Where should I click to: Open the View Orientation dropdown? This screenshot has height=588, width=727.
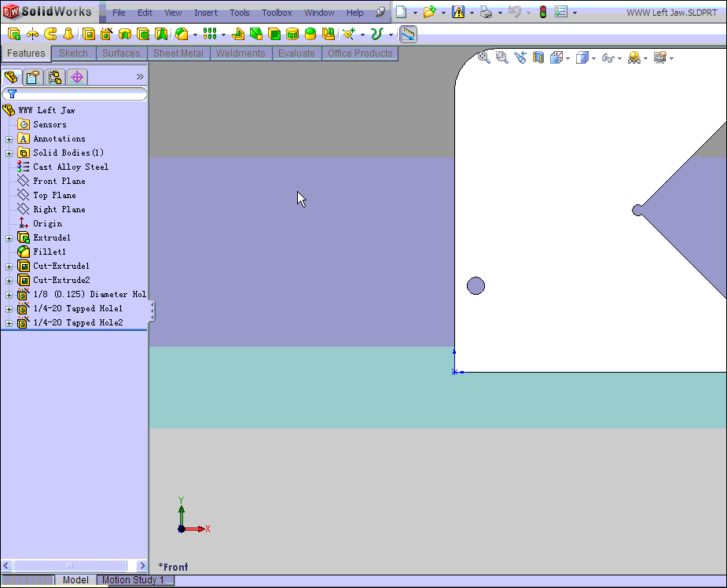coord(567,57)
